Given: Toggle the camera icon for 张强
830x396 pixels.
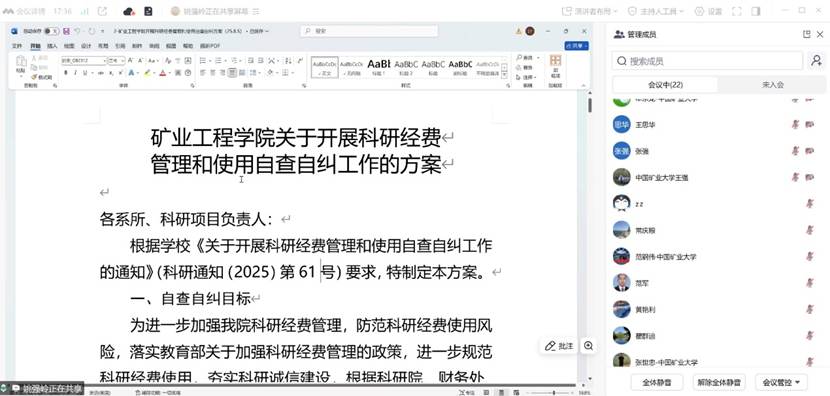Looking at the screenshot, I should [x=809, y=151].
